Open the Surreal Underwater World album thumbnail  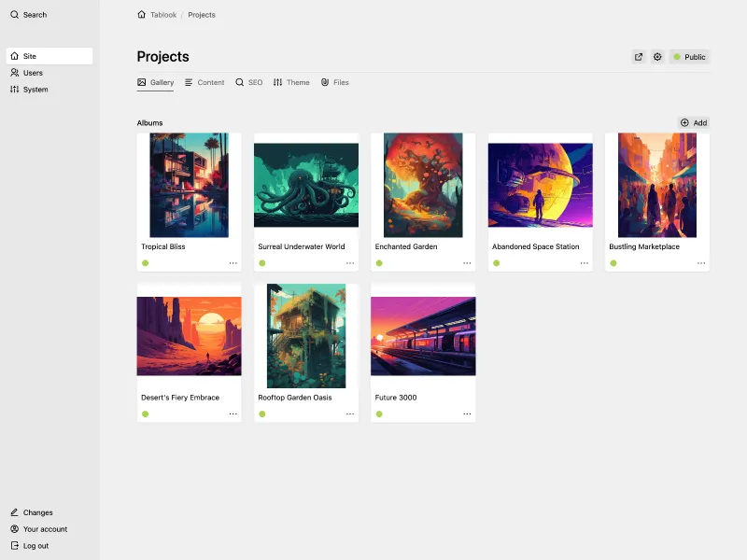(x=305, y=183)
